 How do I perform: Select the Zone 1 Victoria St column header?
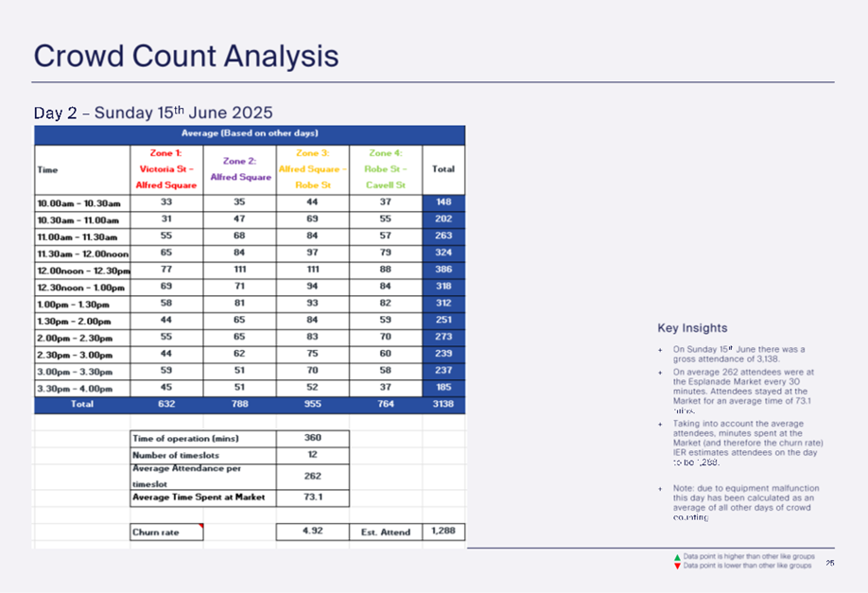point(165,168)
